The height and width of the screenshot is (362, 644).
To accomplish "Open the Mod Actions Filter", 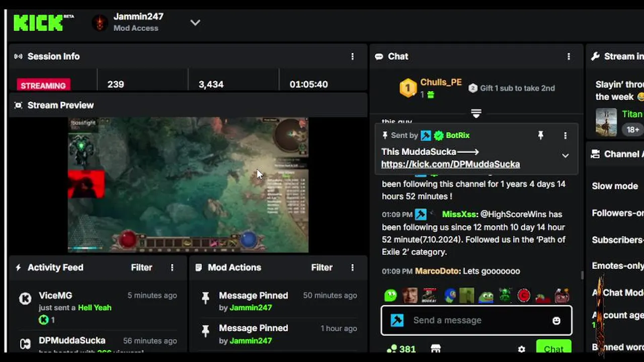I will tap(321, 267).
